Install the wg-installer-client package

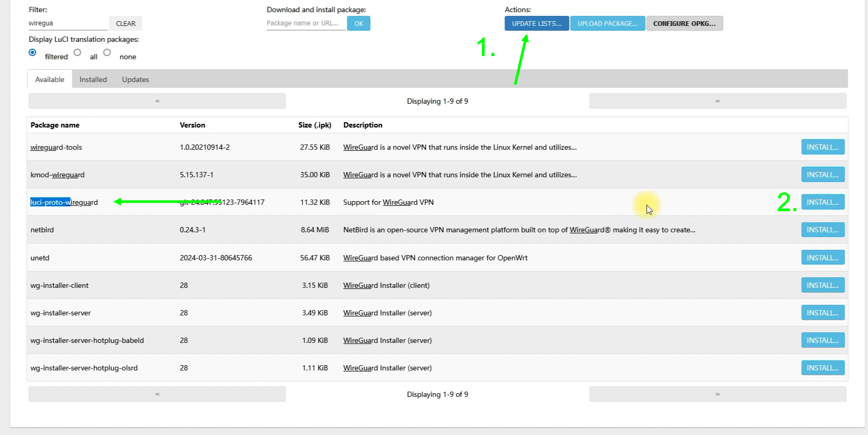[x=823, y=285]
